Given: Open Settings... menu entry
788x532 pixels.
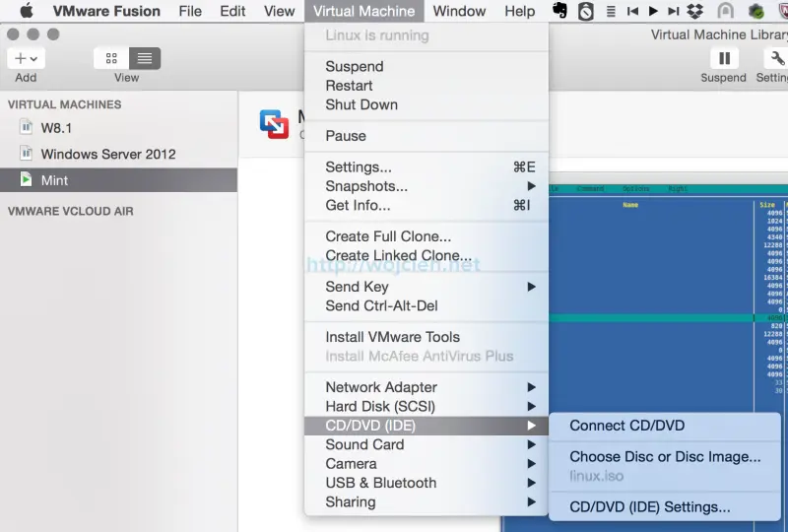Looking at the screenshot, I should click(427, 166).
